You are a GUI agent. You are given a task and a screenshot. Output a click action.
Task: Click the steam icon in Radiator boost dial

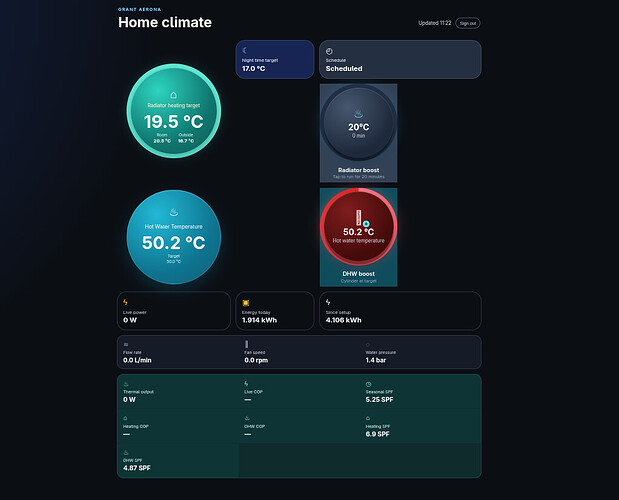pos(358,114)
